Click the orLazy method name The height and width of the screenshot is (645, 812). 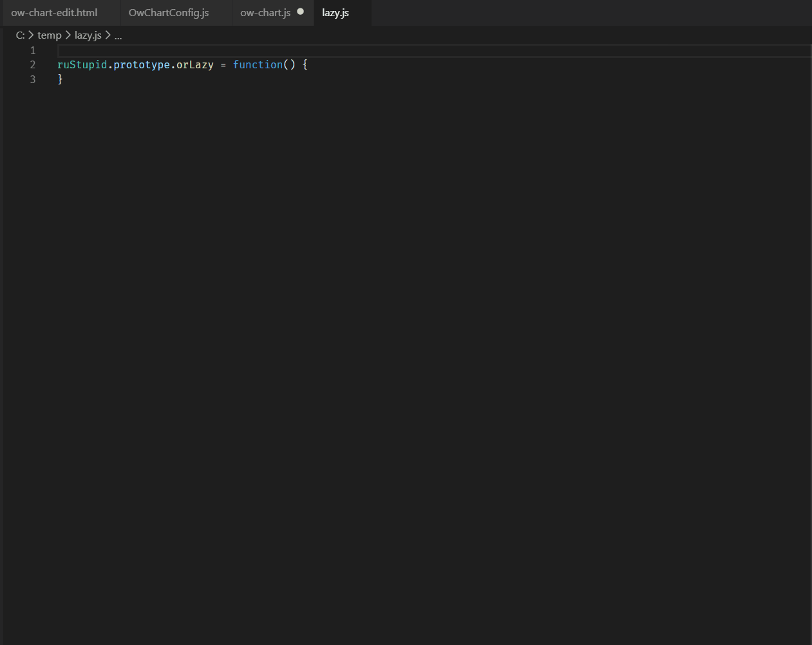(197, 64)
